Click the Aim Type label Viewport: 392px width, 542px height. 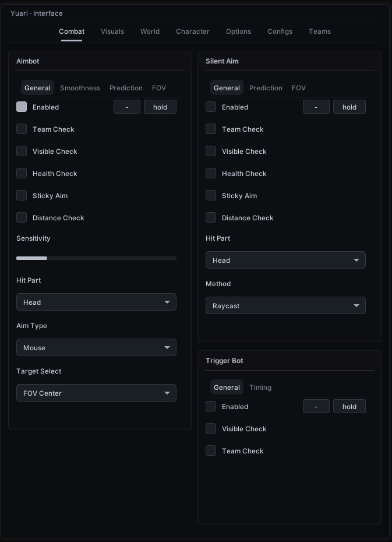point(31,326)
